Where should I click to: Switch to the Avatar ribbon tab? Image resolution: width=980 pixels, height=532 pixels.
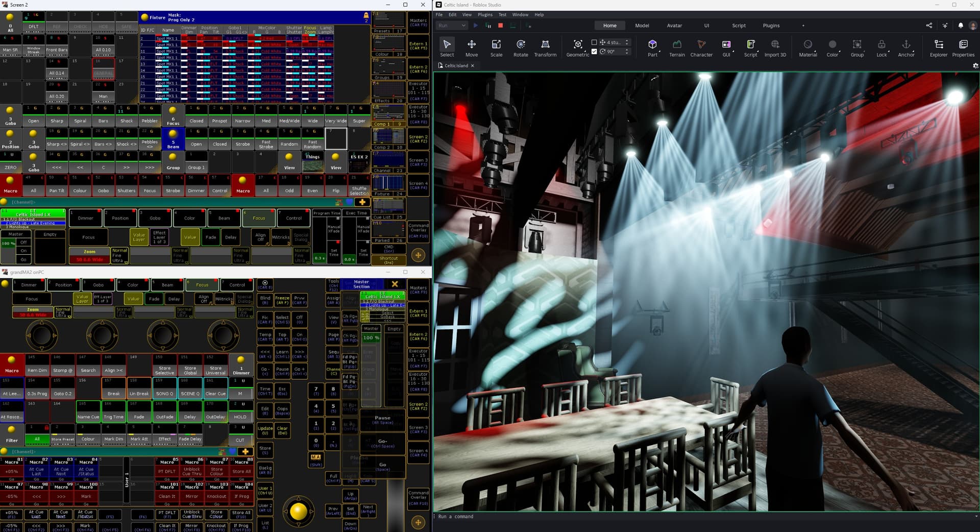[x=674, y=26]
